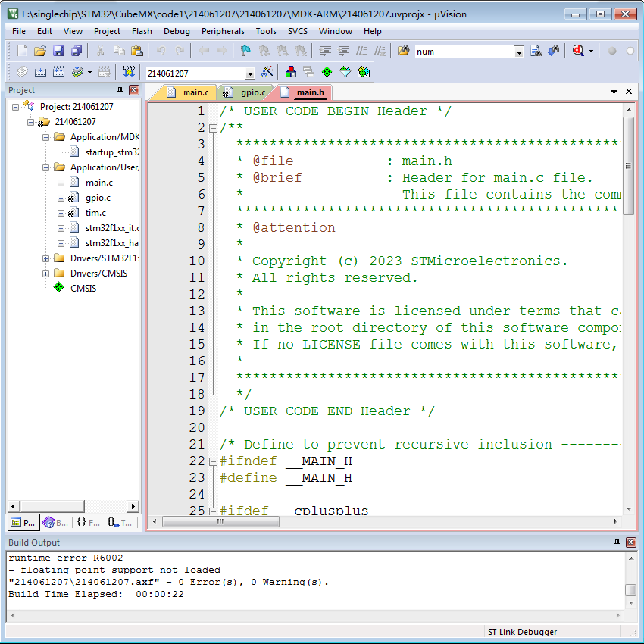Viewport: 644px width, 644px height.
Task: Pin the Build Output panel autohide pin
Action: pos(617,542)
